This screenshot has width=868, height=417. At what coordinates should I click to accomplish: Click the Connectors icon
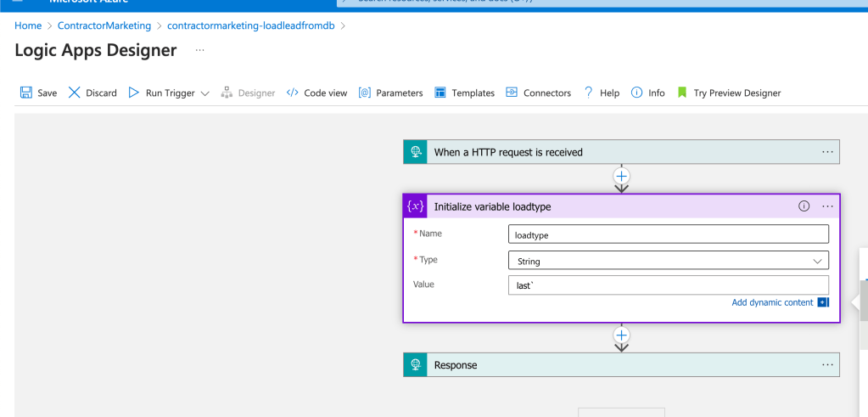pyautogui.click(x=512, y=93)
